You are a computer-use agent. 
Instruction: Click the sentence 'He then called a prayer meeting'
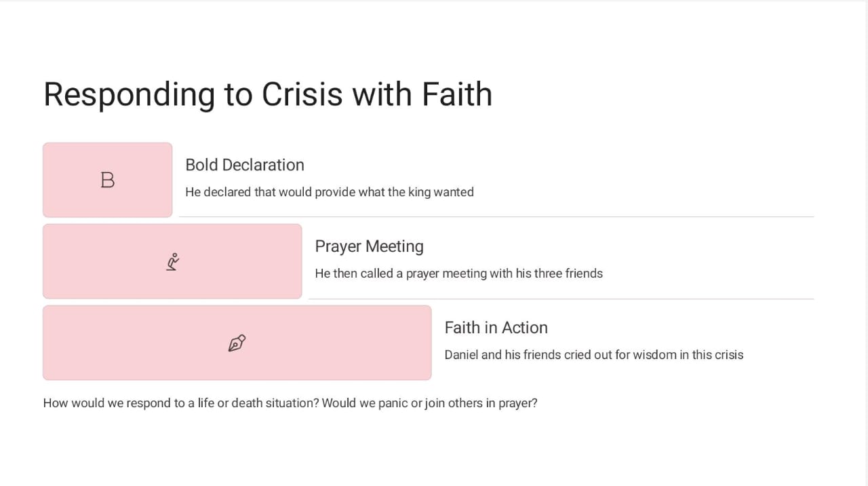[458, 274]
